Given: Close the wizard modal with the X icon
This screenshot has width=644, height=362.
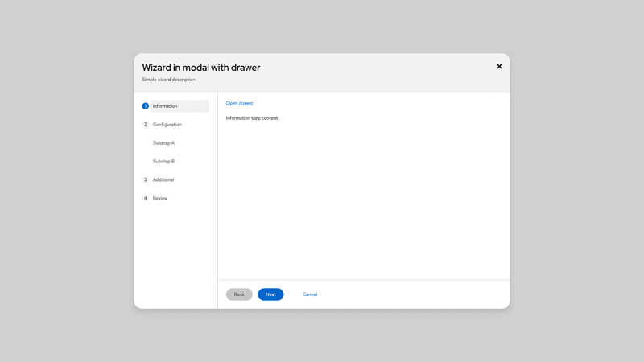Looking at the screenshot, I should [499, 67].
